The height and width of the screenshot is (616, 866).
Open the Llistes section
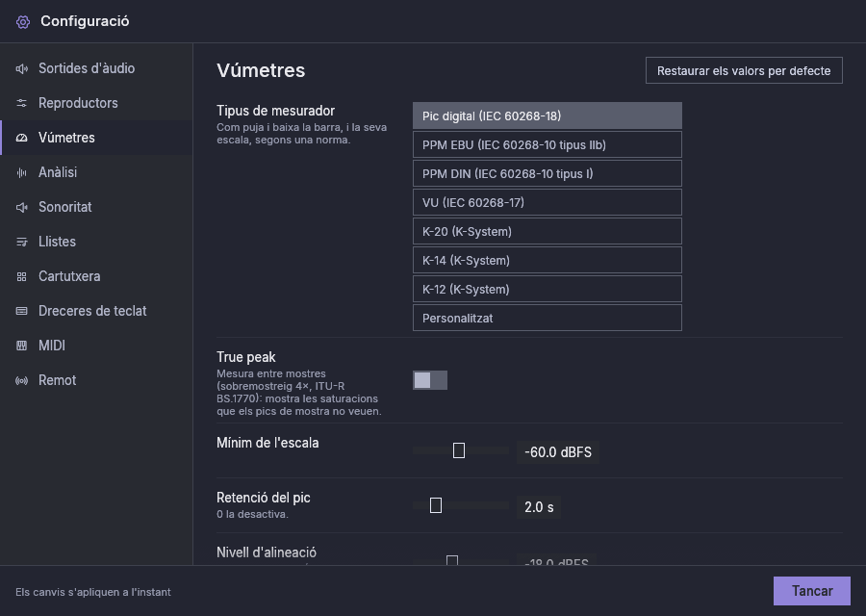pyautogui.click(x=96, y=242)
